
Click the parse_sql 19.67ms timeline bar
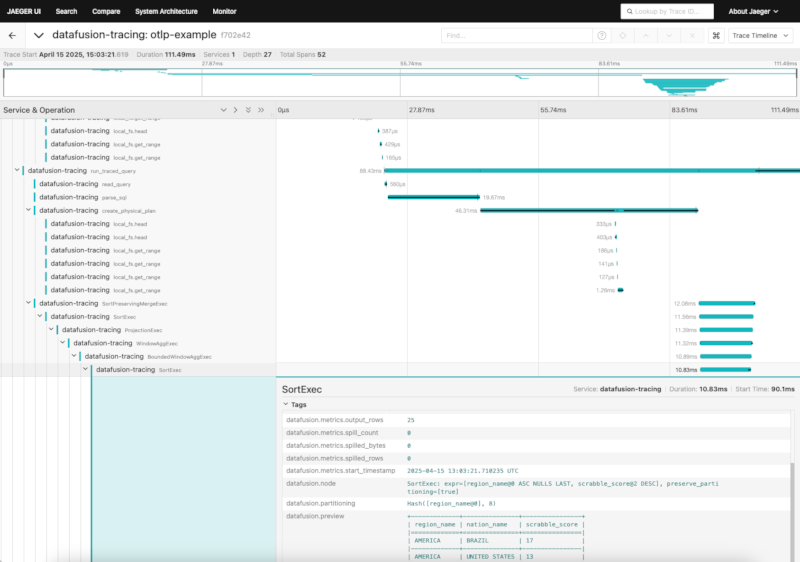(x=434, y=197)
